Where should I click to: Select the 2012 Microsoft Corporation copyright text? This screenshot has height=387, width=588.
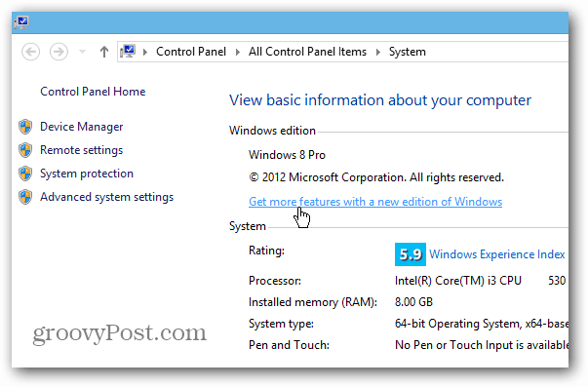pos(376,177)
